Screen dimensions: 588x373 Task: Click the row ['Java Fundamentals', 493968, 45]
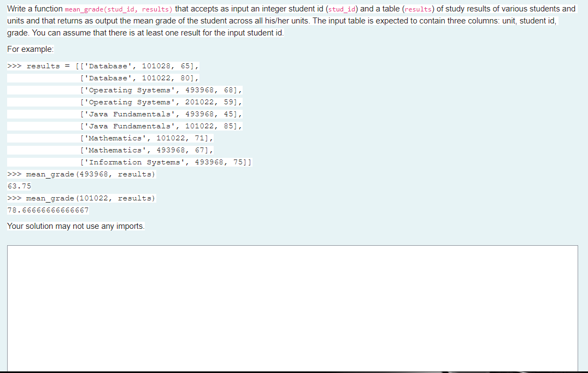pos(161,114)
